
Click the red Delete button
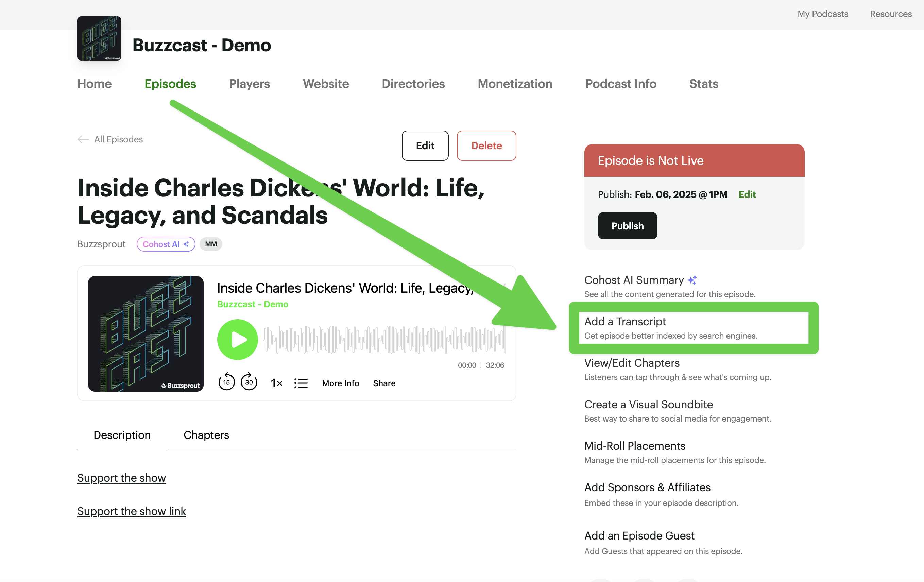pos(486,146)
